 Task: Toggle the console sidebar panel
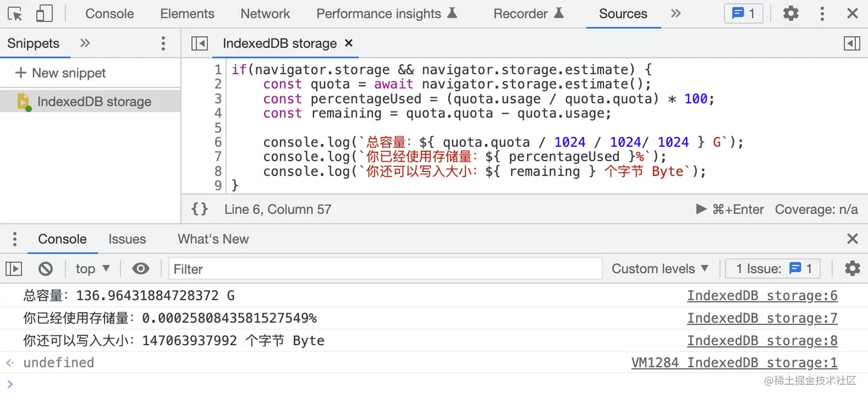pyautogui.click(x=14, y=268)
